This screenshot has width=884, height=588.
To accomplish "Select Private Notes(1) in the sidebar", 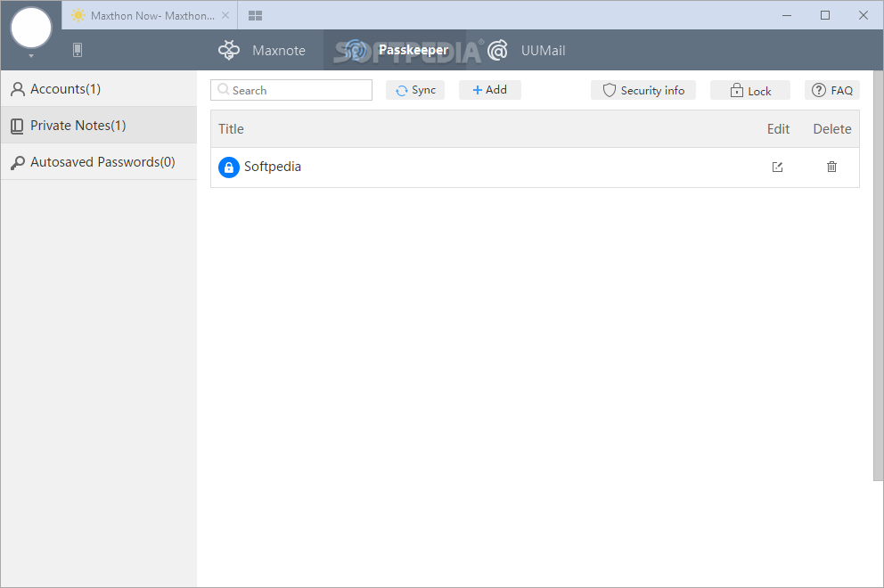I will click(99, 125).
